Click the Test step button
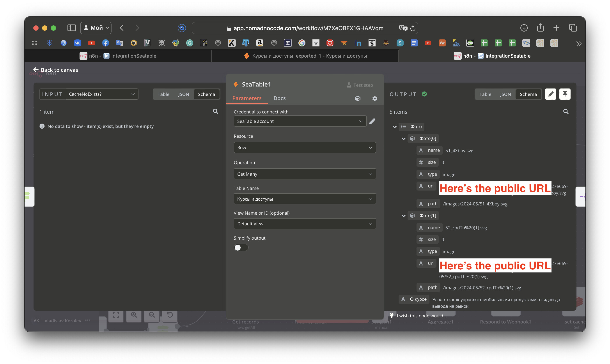610x364 pixels. (x=360, y=85)
